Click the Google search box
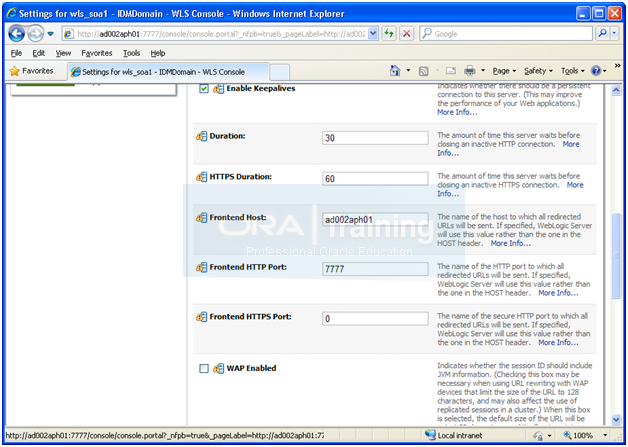628x447 pixels. point(506,34)
